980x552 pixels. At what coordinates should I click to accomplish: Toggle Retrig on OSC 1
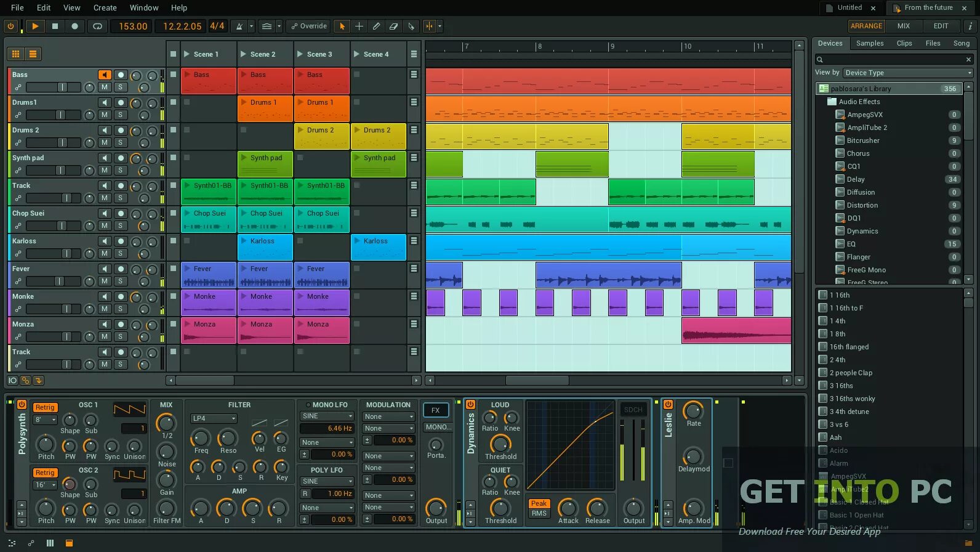pos(45,407)
